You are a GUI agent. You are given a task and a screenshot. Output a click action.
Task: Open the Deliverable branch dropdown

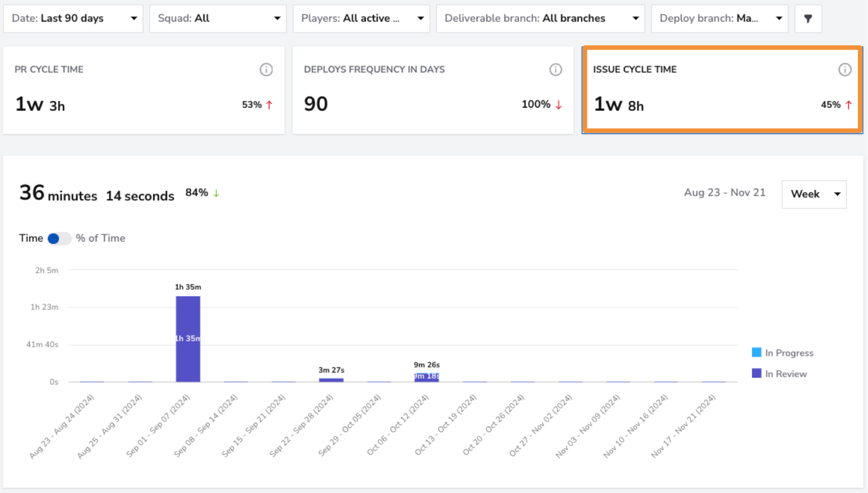(541, 18)
